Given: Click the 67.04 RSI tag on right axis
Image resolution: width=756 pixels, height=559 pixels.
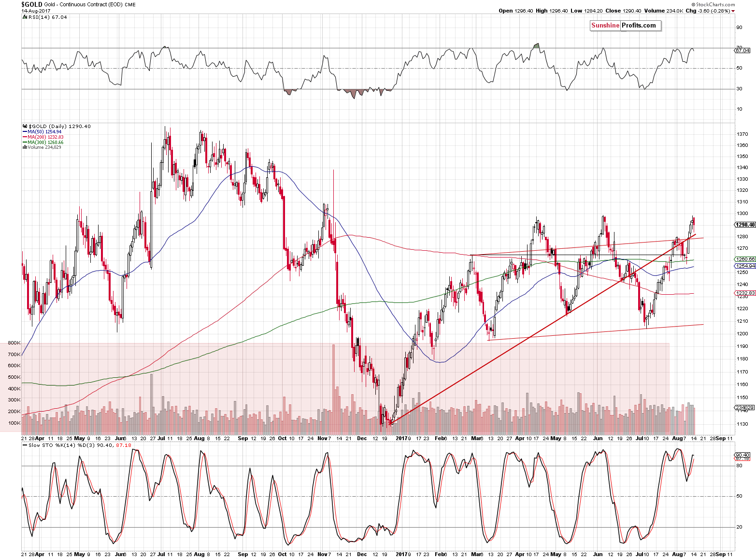Looking at the screenshot, I should tap(743, 50).
